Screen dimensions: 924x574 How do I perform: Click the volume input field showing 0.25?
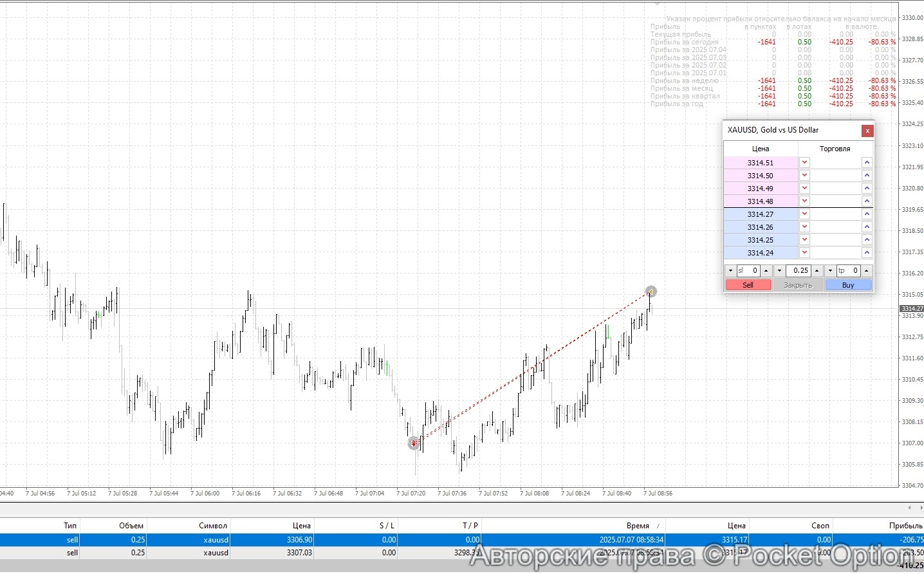tap(798, 271)
